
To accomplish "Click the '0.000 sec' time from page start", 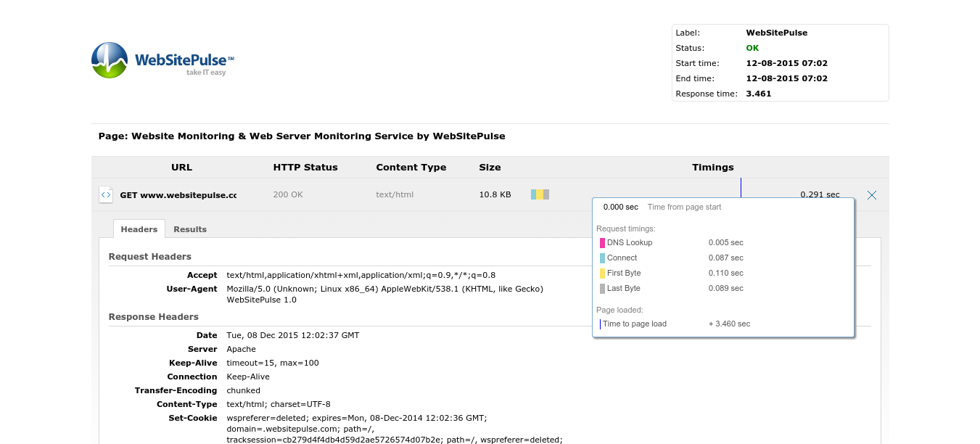I will tap(621, 207).
